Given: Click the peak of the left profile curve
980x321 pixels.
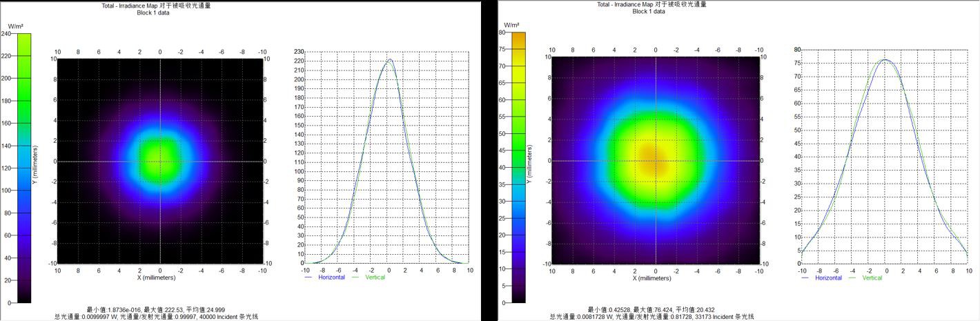Looking at the screenshot, I should pyautogui.click(x=389, y=60).
